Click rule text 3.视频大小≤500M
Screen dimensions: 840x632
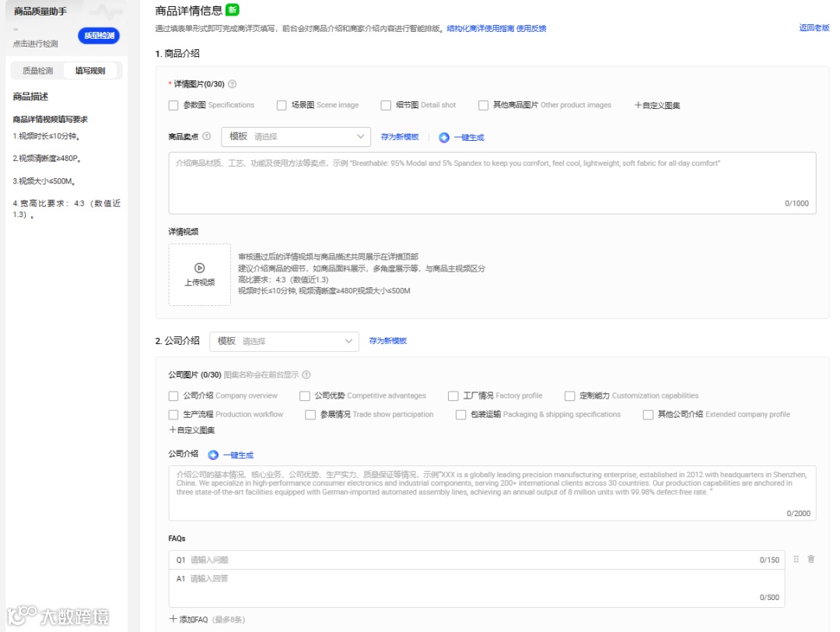44,181
